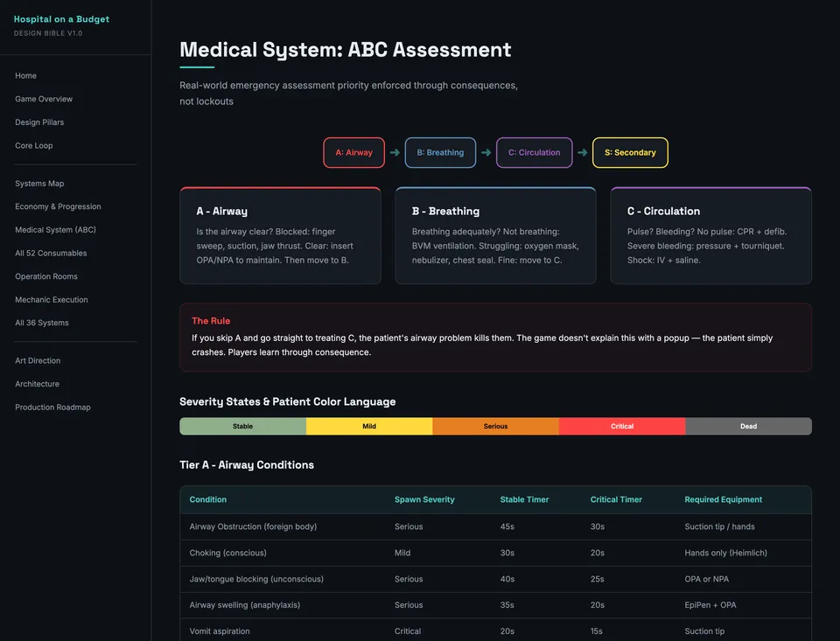This screenshot has width=840, height=641.
Task: Open All 52 Consumables page
Action: [51, 254]
